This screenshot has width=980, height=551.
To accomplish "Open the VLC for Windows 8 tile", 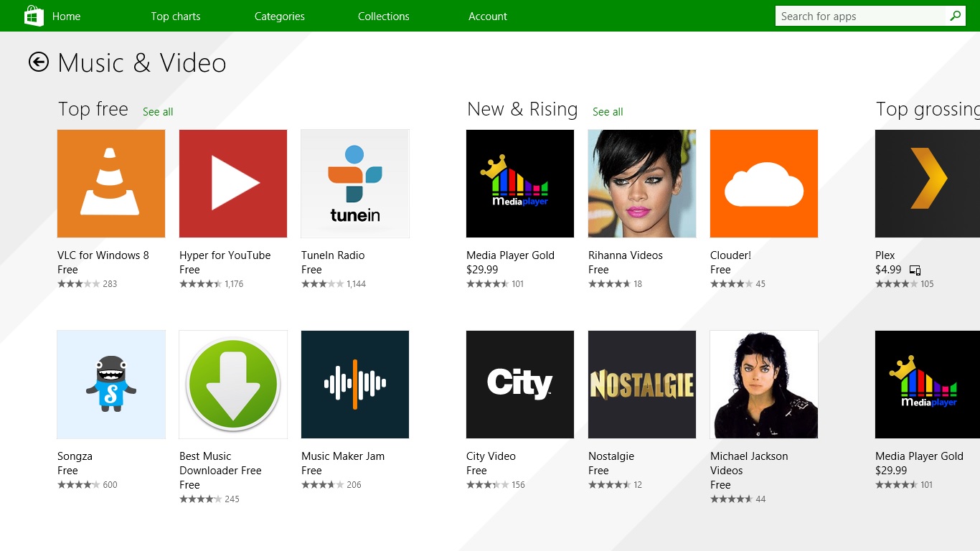I will coord(111,184).
